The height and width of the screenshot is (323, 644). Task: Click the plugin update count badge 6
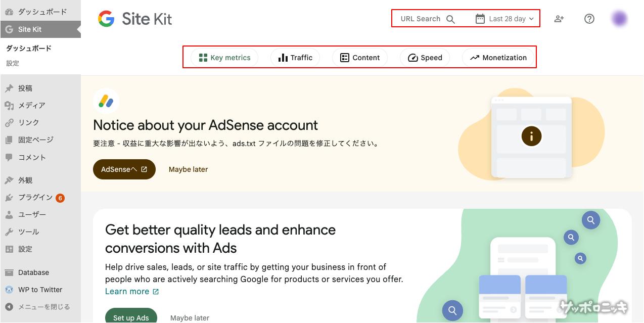[x=60, y=198]
